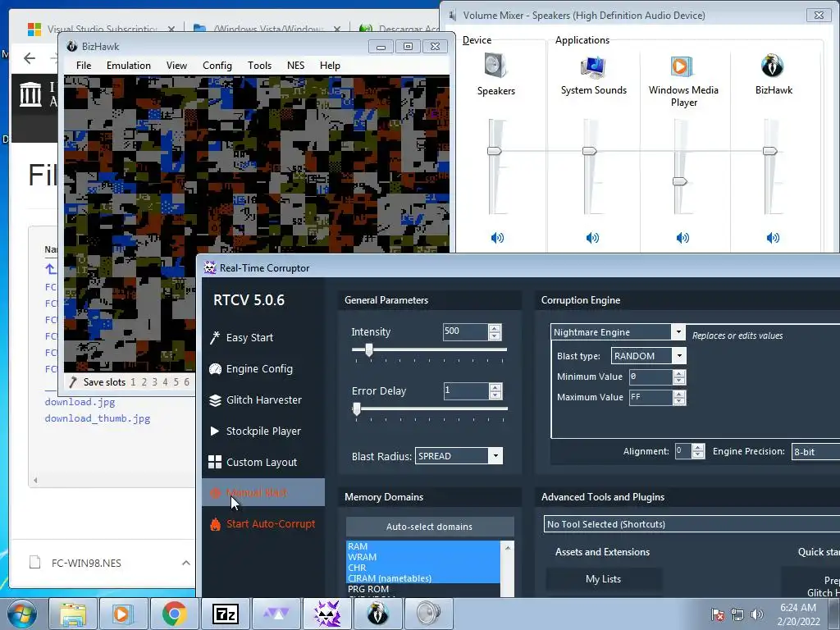
Task: Open My Lists in Assets section
Action: pos(603,579)
